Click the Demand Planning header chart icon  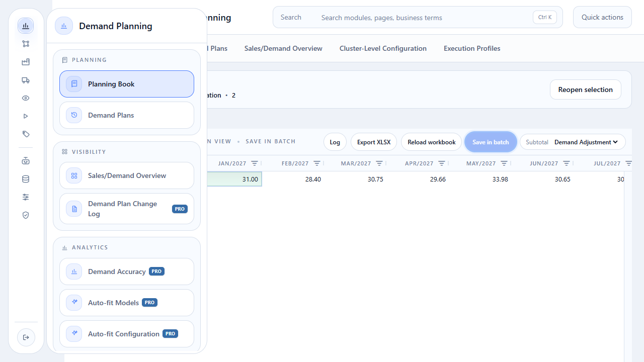[x=64, y=26]
